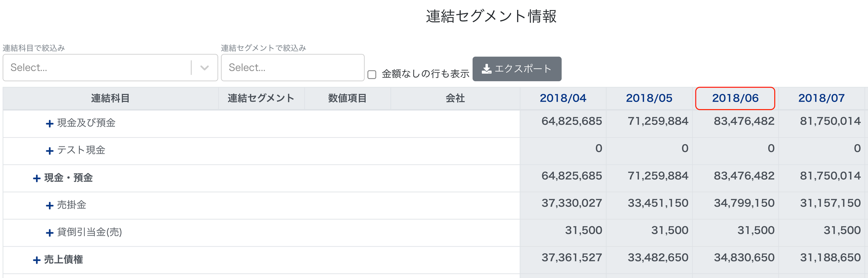Expand the 現金・預金 row plus icon
868x278 pixels.
pyautogui.click(x=37, y=179)
